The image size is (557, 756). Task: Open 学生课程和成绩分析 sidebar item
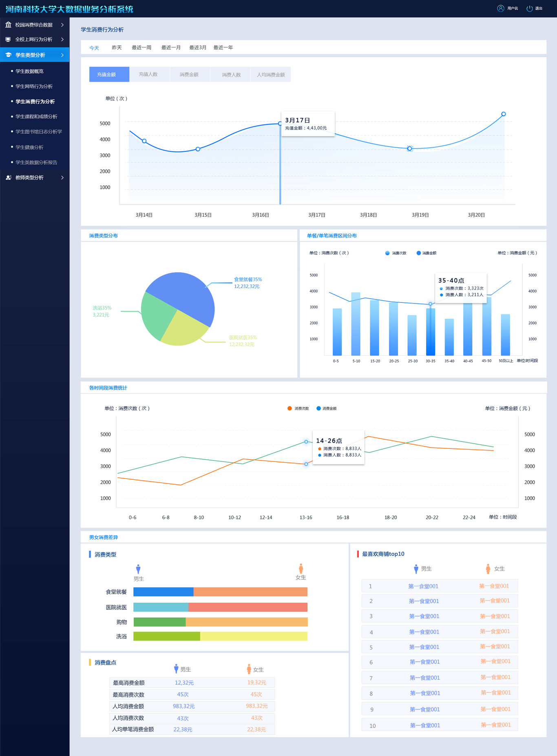coord(36,117)
